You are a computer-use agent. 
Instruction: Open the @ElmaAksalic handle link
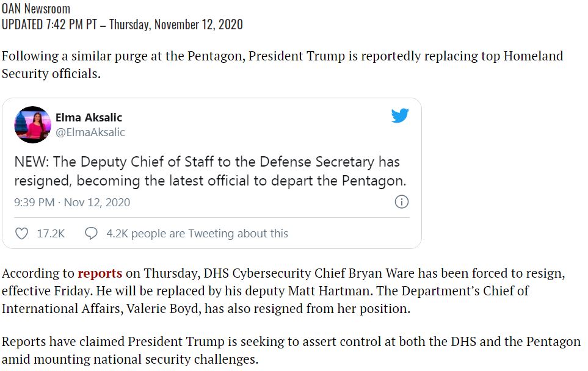[90, 132]
